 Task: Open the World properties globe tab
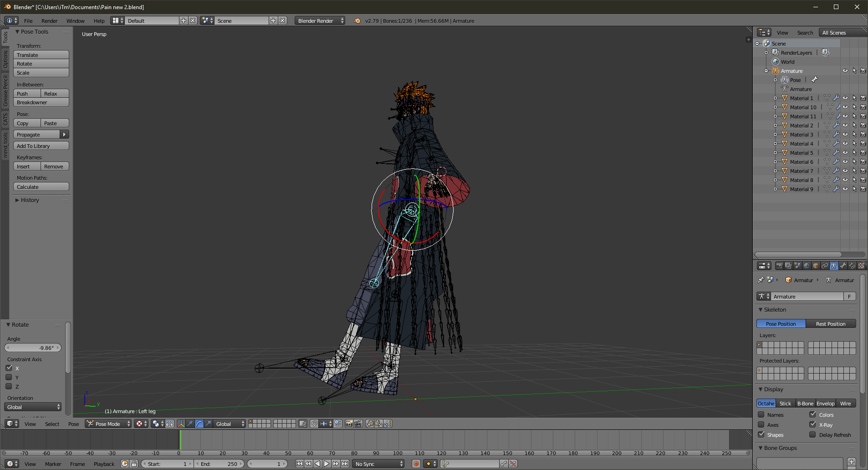tap(807, 266)
